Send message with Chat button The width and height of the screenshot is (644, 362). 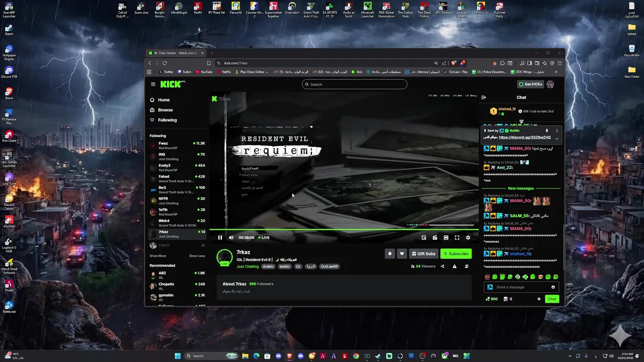pyautogui.click(x=552, y=299)
